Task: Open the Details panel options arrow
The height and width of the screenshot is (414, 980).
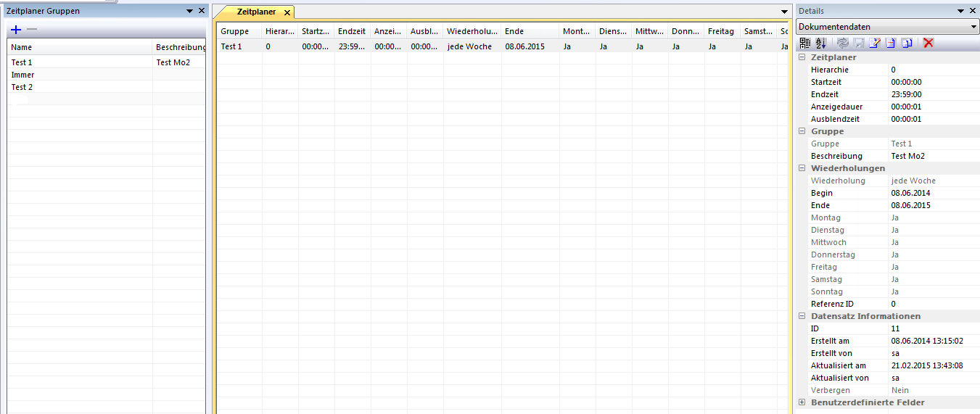Action: pos(960,11)
